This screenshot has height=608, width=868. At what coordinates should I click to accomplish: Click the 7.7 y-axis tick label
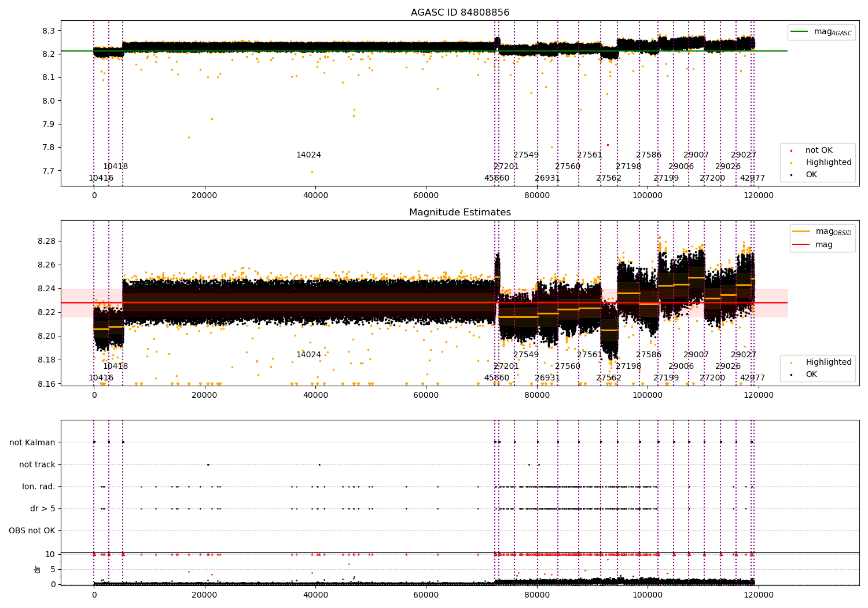point(49,171)
